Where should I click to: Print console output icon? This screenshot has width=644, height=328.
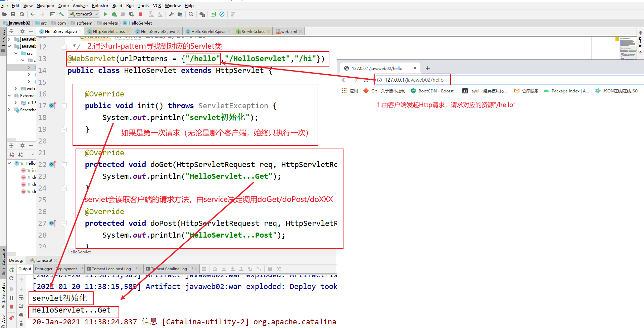pos(21,315)
